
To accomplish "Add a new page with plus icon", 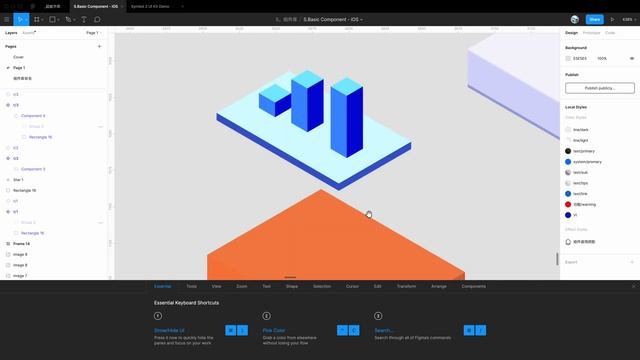I will click(99, 47).
